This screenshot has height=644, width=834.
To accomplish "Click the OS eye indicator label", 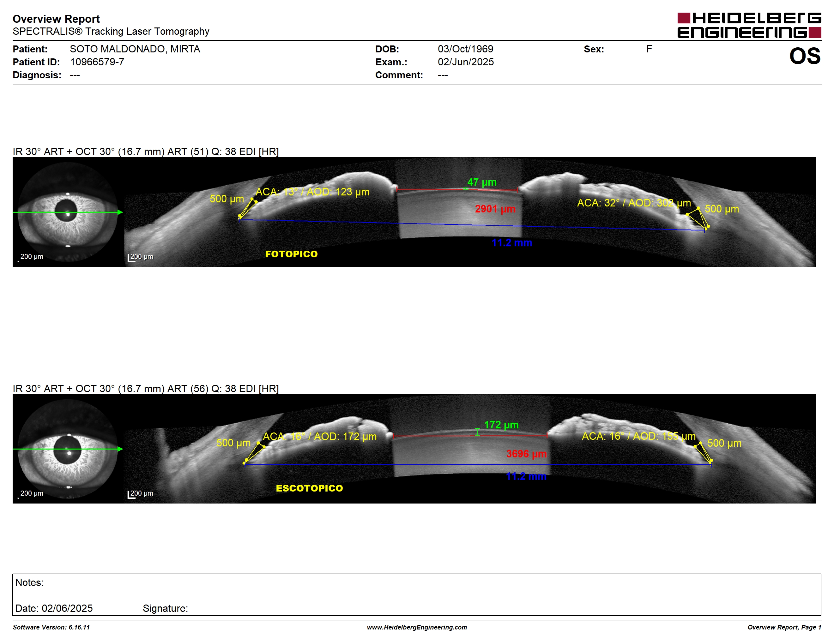I will pos(805,56).
